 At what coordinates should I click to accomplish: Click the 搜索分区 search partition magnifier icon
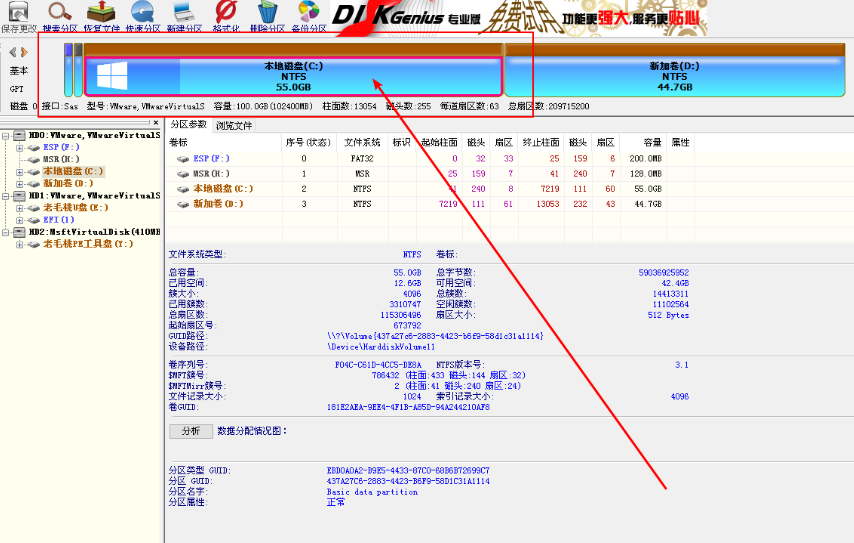point(59,11)
